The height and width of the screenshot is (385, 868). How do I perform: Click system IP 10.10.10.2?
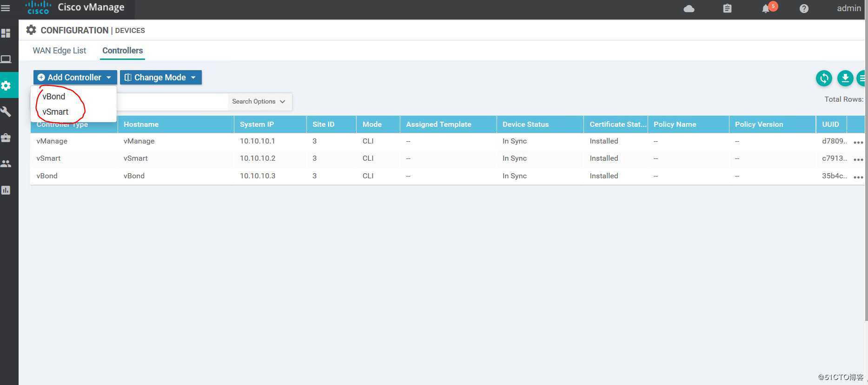click(258, 158)
